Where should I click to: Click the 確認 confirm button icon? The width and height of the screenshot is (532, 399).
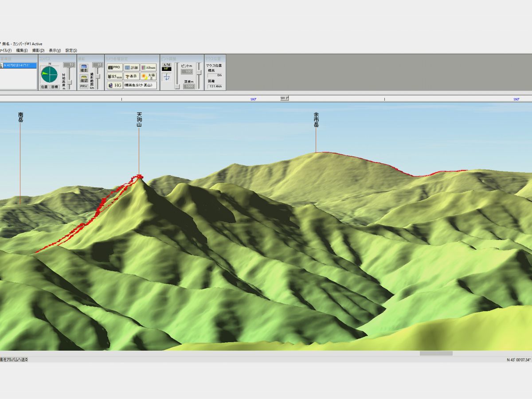84,79
